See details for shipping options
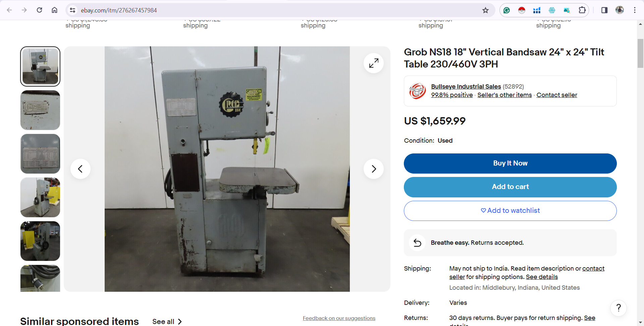 pyautogui.click(x=542, y=277)
